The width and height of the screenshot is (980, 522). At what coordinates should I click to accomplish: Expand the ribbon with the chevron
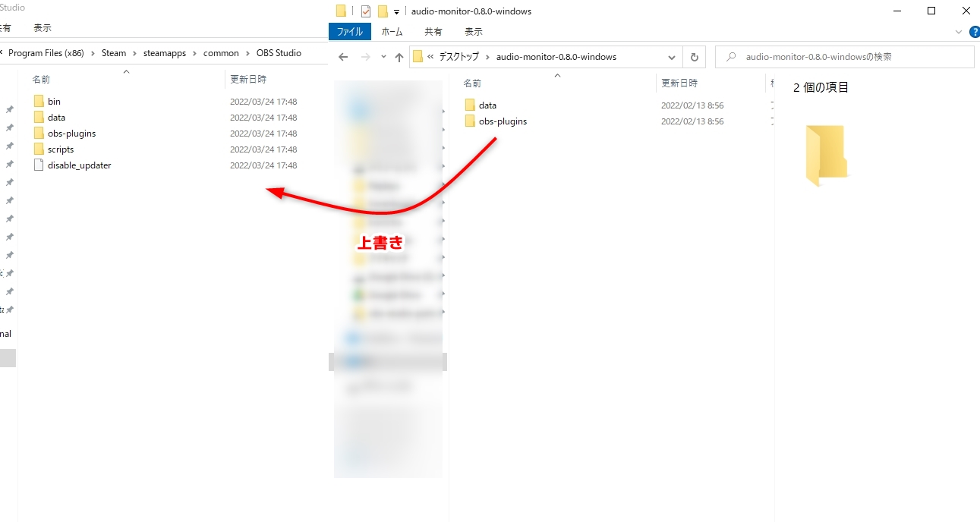coord(958,32)
